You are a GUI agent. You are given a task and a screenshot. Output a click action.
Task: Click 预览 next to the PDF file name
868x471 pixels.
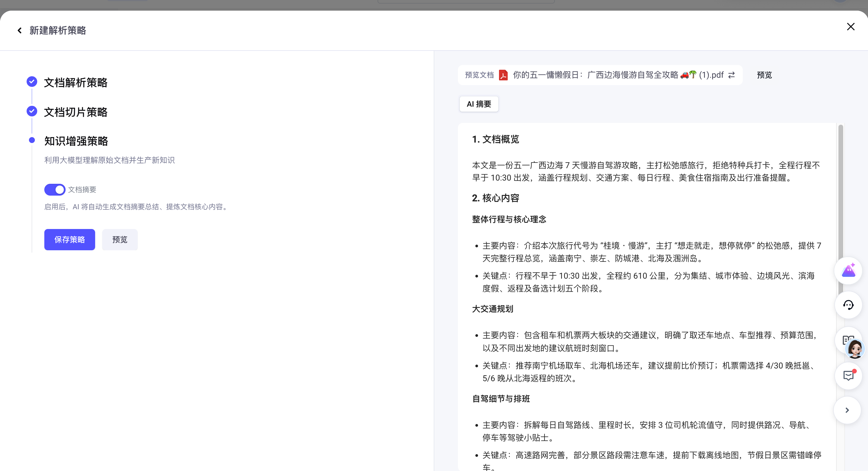[764, 75]
